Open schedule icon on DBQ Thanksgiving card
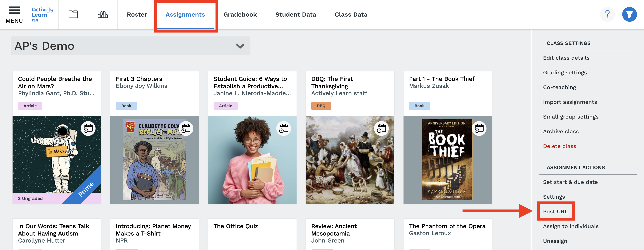Screen dimensions: 644x250 coord(381,128)
